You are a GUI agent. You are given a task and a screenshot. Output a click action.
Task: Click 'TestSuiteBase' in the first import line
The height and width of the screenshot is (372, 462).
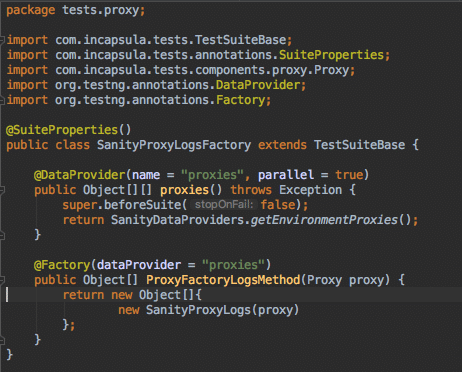(240, 40)
